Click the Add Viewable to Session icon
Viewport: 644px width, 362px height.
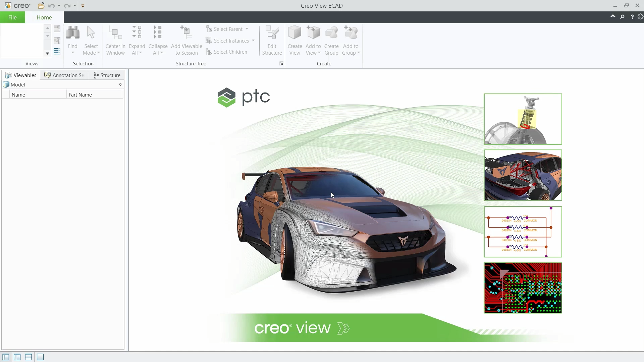(x=186, y=33)
